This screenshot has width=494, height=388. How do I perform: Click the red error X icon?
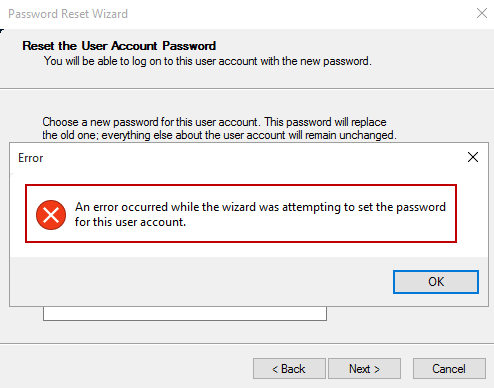click(x=51, y=215)
